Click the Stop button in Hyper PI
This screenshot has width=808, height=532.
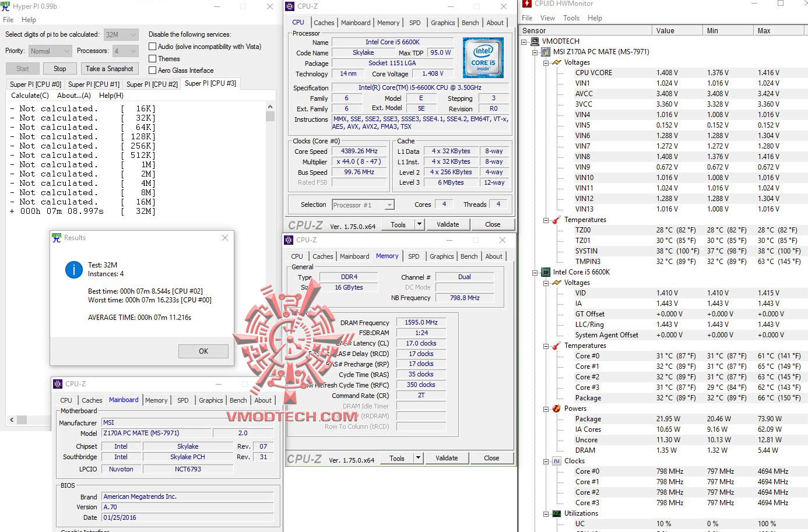60,69
